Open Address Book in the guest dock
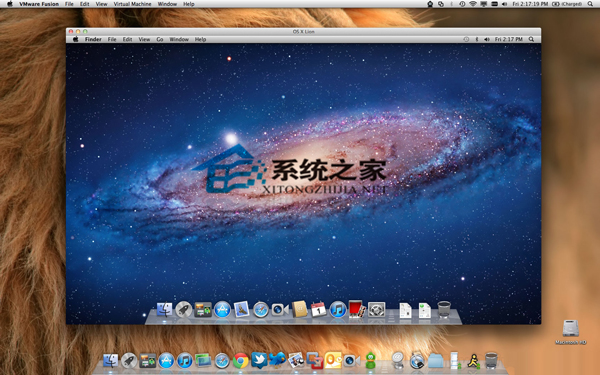The width and height of the screenshot is (600, 375). (x=300, y=309)
